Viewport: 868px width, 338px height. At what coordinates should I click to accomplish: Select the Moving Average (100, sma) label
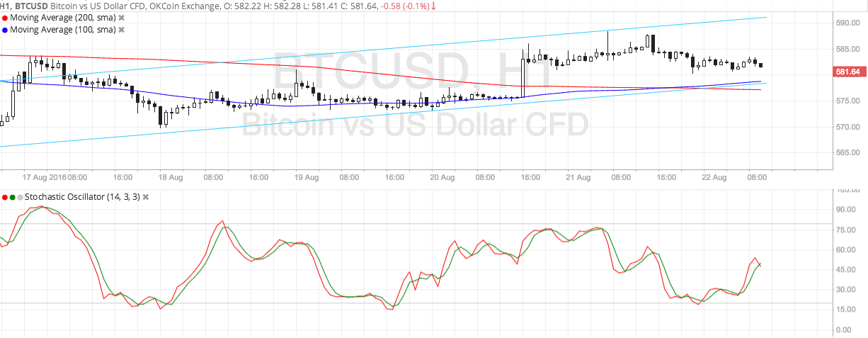coord(63,30)
